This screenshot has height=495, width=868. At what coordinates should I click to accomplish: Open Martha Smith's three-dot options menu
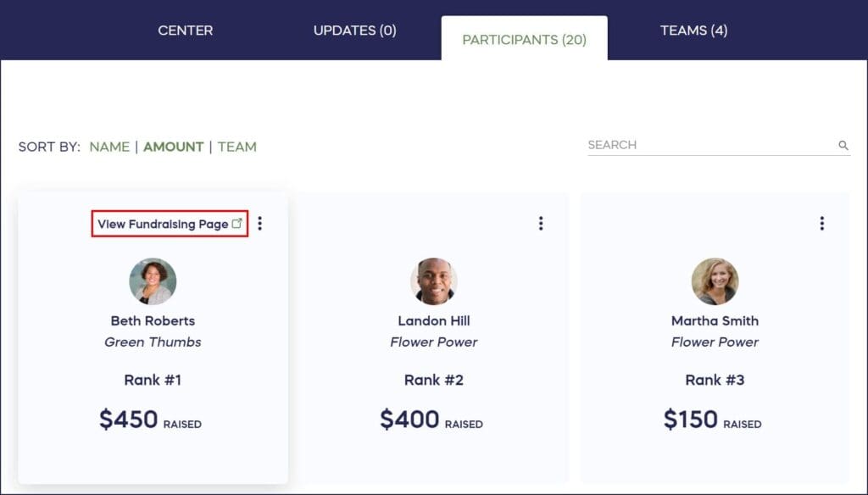click(821, 223)
